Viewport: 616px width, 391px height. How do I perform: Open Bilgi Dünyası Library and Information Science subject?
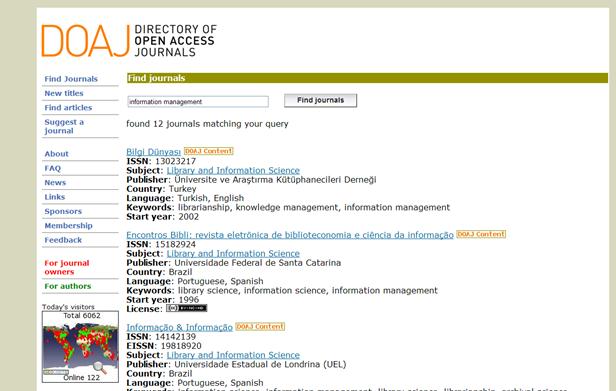[233, 171]
